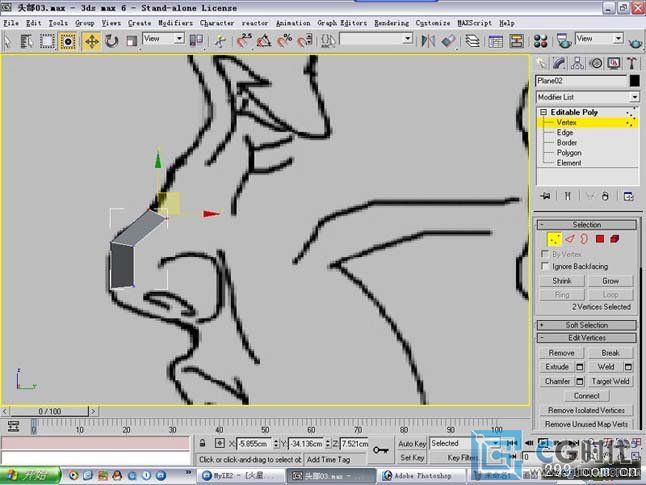Screen dimensions: 646x485
Task: Click the 0 / 100 time slider
Action: 49,411
